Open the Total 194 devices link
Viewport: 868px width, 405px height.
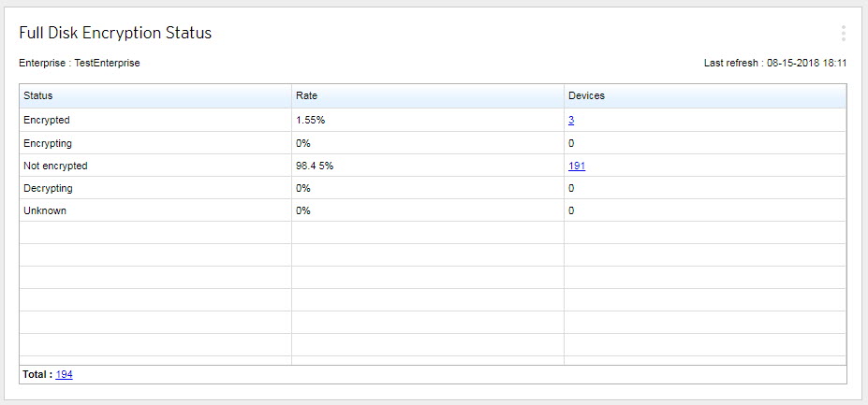tap(64, 374)
